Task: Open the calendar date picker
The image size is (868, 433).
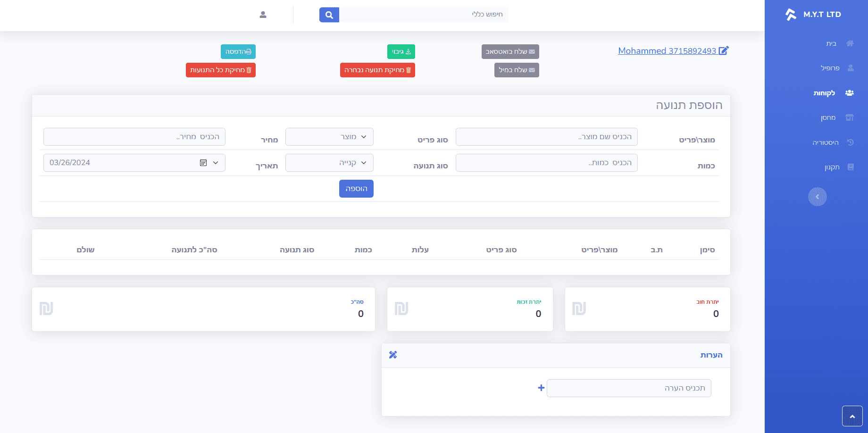Action: [x=203, y=162]
